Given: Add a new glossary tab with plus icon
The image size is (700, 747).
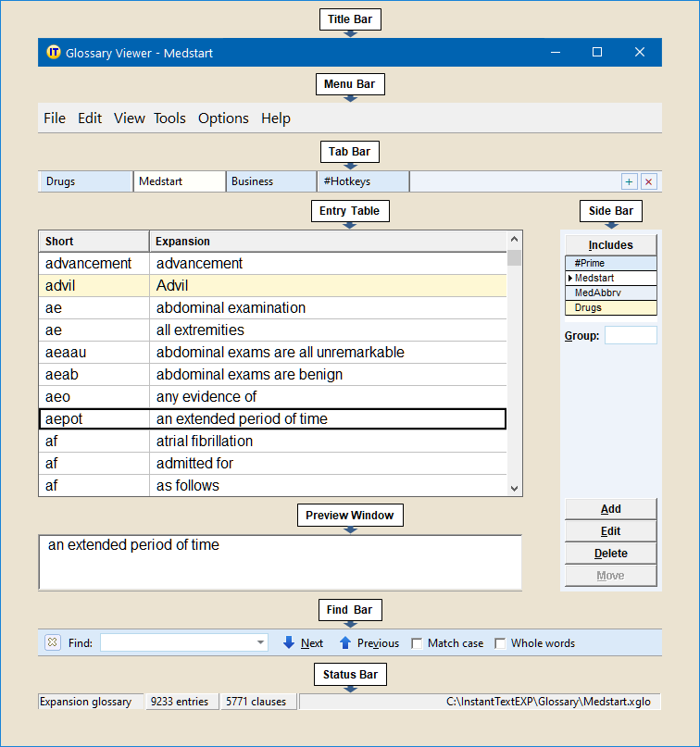Looking at the screenshot, I should pyautogui.click(x=629, y=181).
